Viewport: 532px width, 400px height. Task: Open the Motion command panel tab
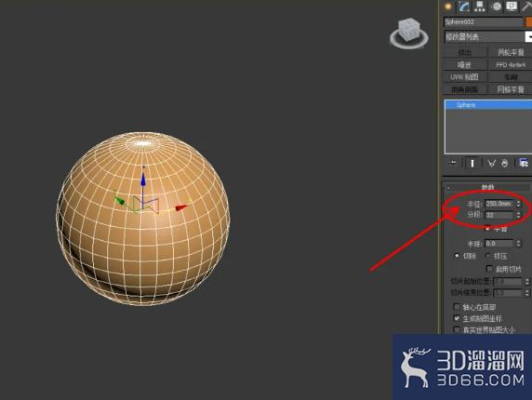(x=497, y=7)
